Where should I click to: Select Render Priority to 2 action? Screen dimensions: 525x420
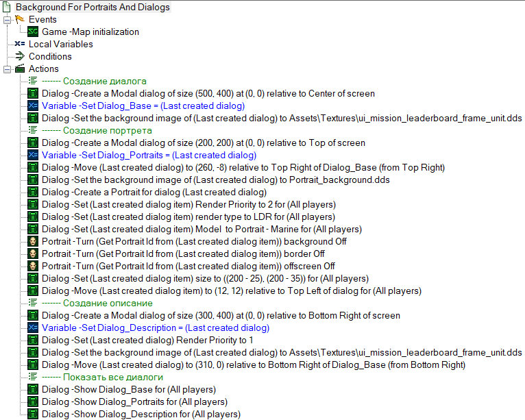(x=189, y=204)
